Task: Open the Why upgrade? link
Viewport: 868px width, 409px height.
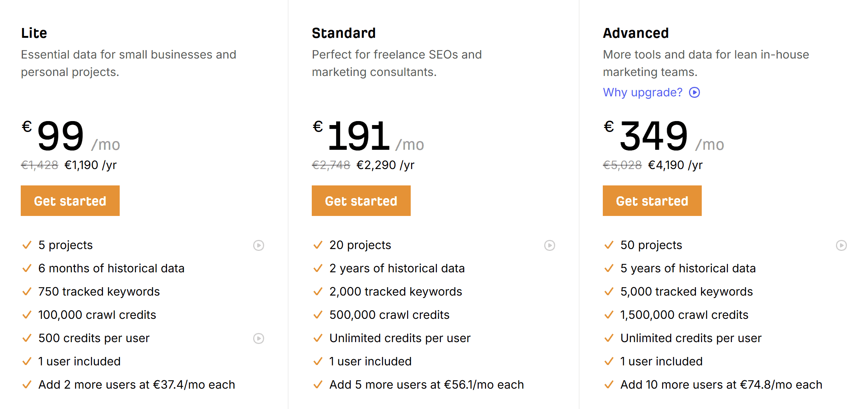Action: tap(643, 93)
